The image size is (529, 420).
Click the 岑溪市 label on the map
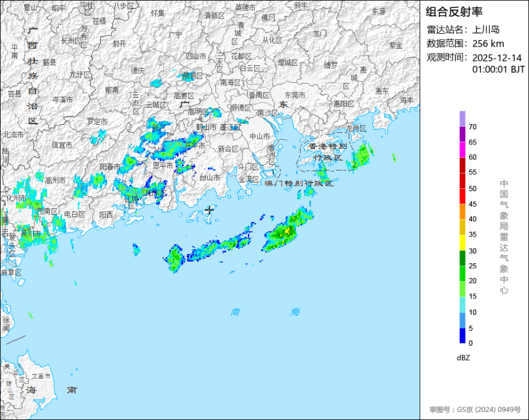click(62, 100)
